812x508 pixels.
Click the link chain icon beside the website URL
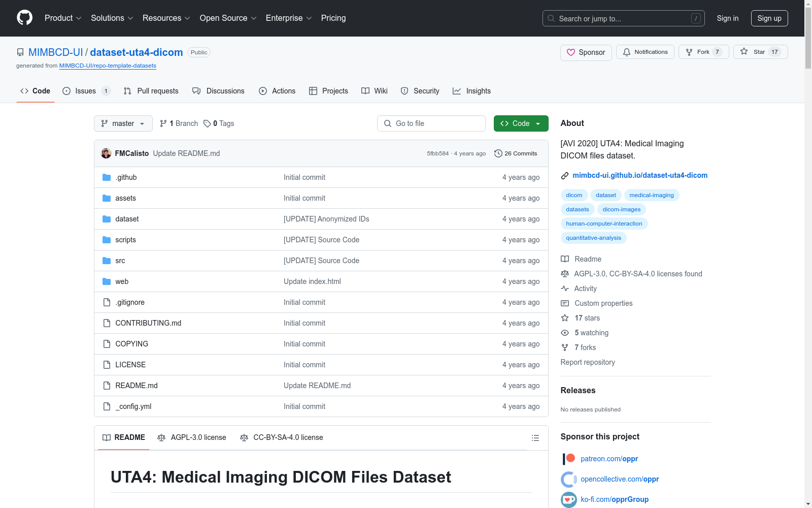tap(564, 175)
